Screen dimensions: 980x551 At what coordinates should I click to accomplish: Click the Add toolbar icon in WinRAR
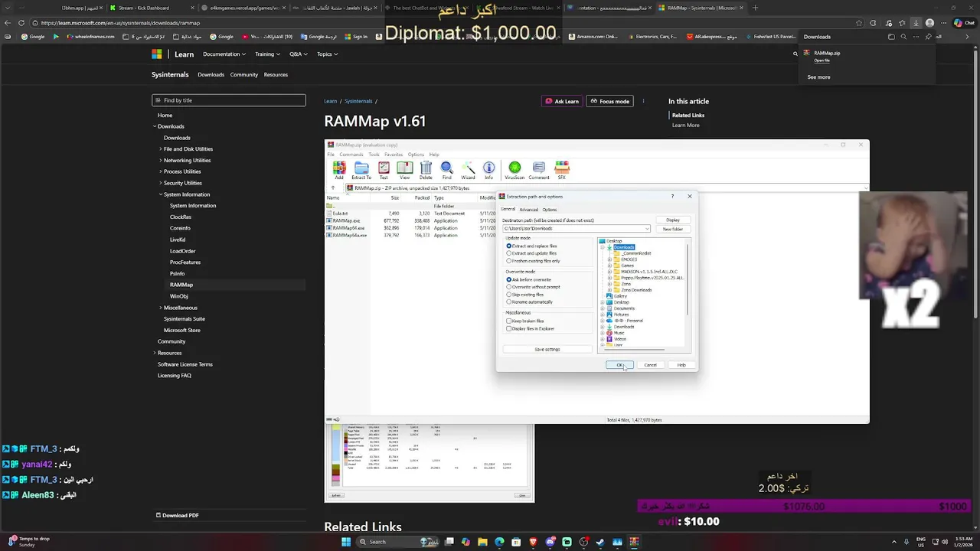coord(338,170)
